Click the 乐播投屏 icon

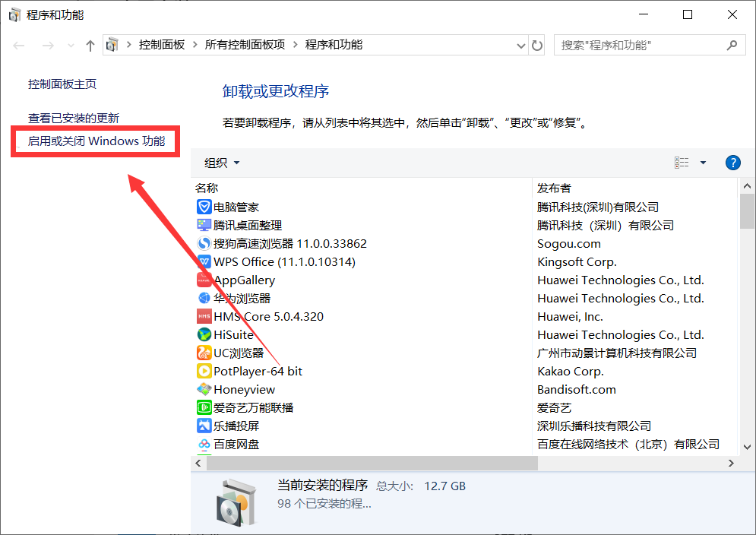(x=204, y=426)
